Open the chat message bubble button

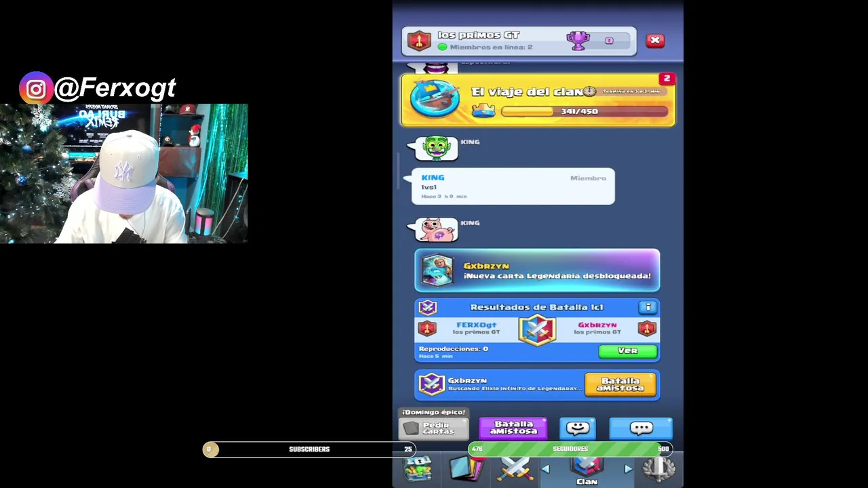(x=641, y=428)
